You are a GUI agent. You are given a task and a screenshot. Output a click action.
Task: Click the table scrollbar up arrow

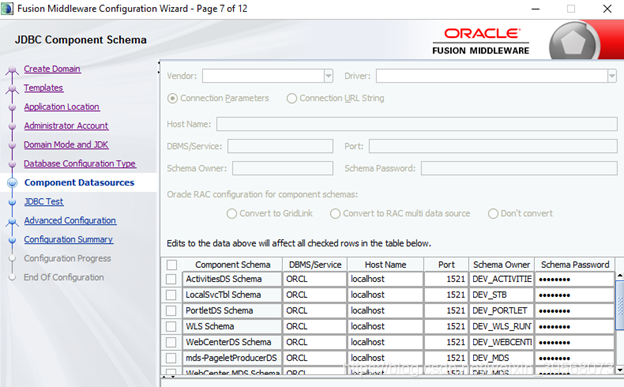point(620,276)
